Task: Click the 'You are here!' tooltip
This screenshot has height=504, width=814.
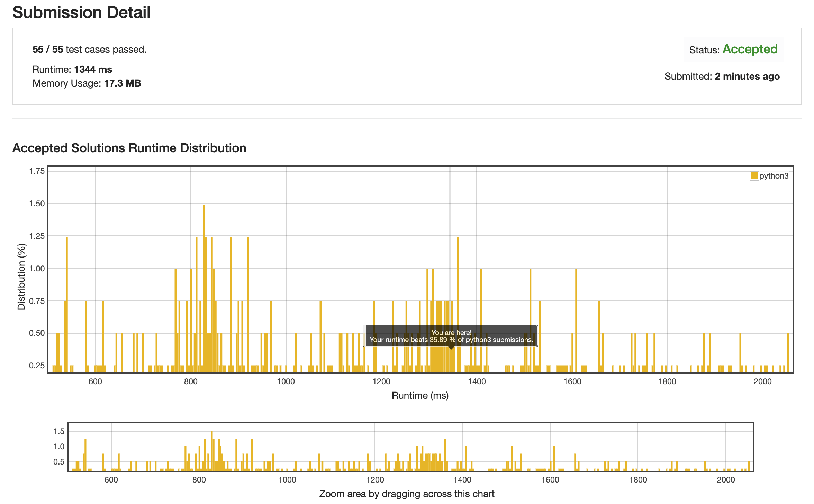Action: (x=451, y=336)
